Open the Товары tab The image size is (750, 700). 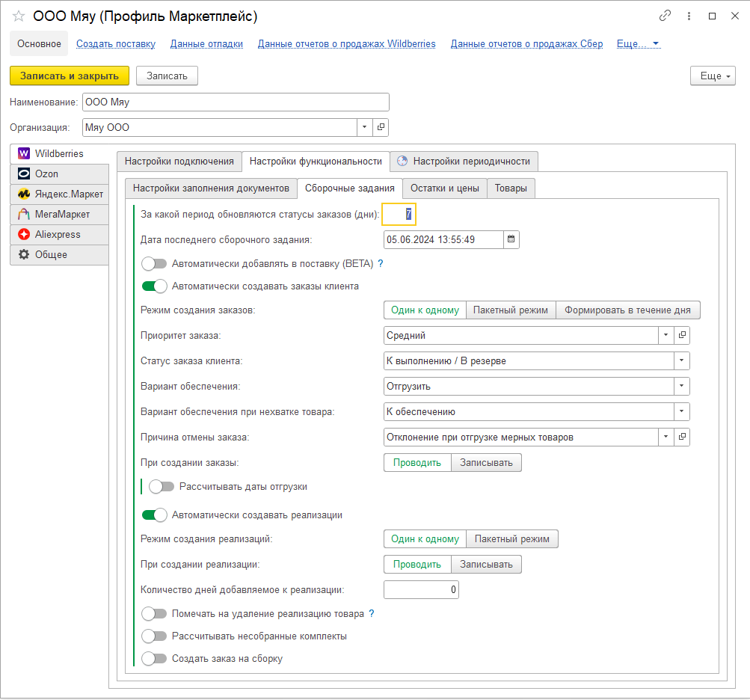[511, 188]
